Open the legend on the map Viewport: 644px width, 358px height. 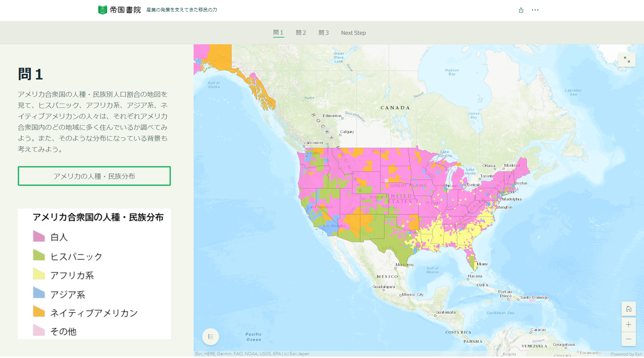(x=211, y=336)
